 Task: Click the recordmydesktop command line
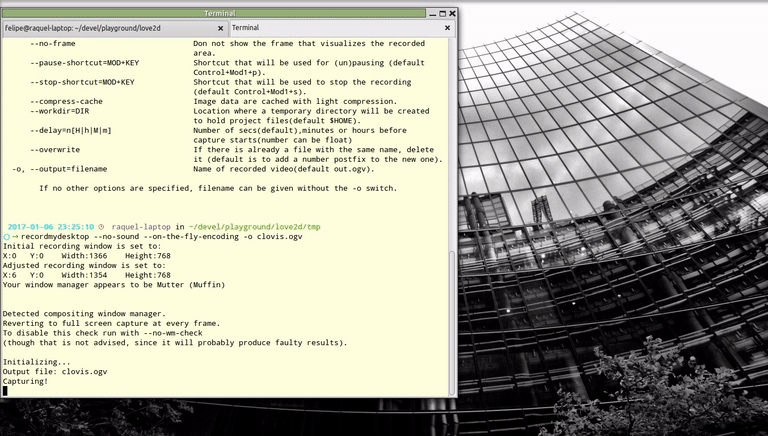click(162, 237)
